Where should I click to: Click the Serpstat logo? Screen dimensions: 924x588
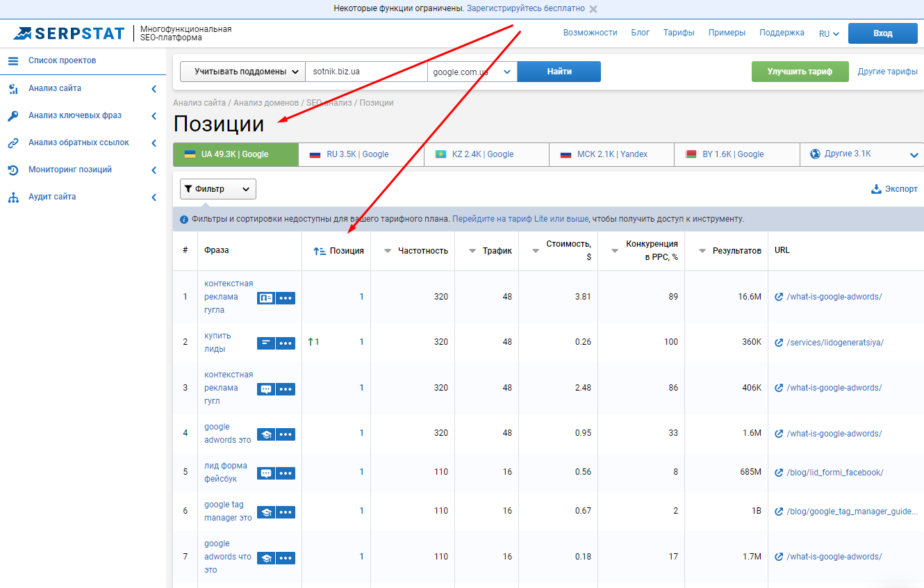(x=69, y=33)
